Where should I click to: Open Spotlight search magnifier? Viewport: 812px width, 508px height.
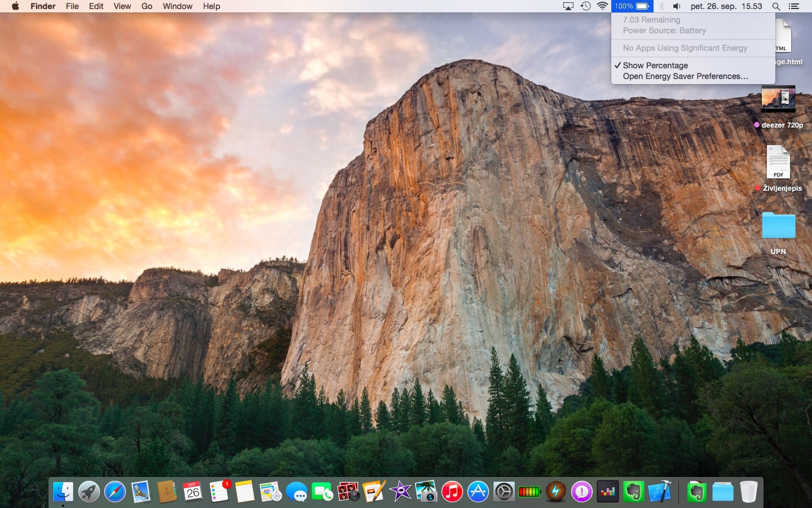pos(776,6)
